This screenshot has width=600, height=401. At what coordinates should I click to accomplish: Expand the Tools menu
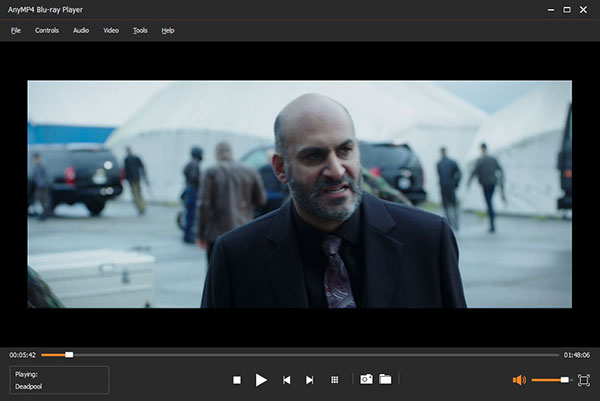coord(140,31)
